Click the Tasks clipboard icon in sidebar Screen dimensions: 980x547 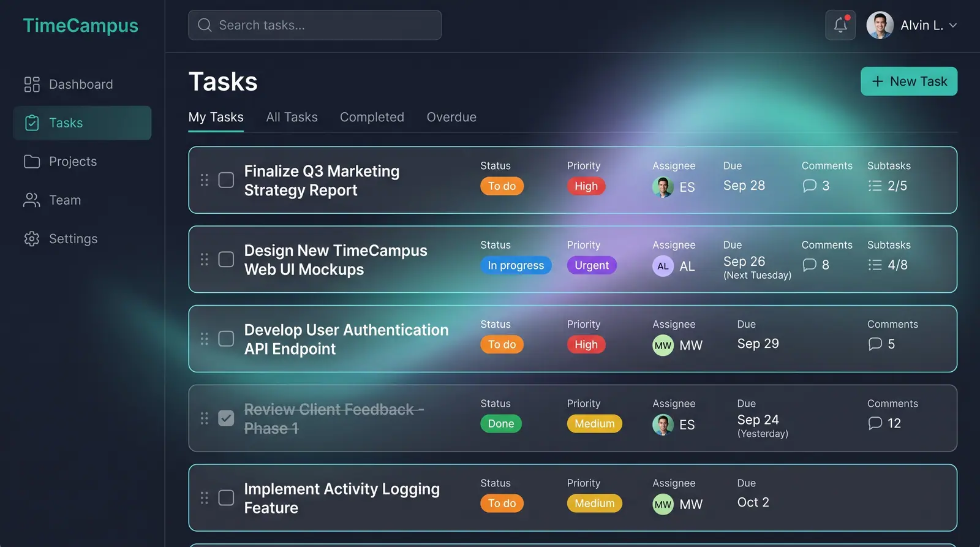click(x=32, y=123)
